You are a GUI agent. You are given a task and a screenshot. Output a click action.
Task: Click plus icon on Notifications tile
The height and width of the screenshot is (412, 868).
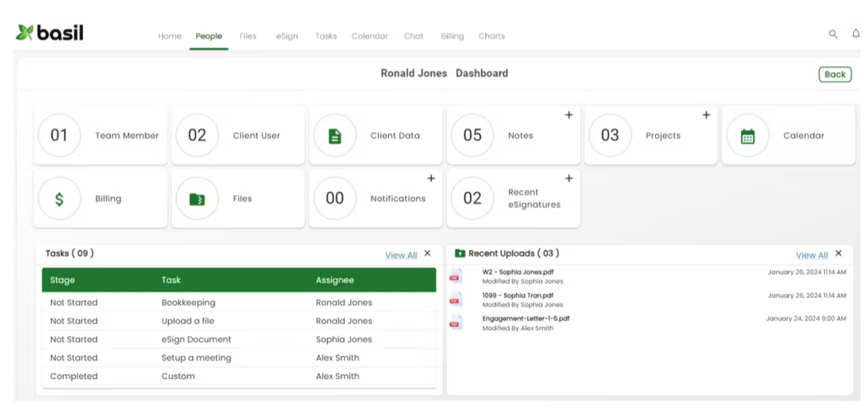pyautogui.click(x=431, y=179)
